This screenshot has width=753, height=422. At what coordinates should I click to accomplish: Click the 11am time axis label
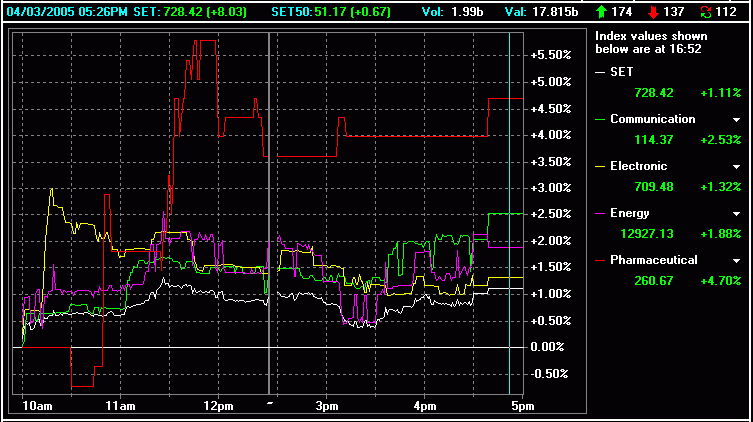(120, 406)
